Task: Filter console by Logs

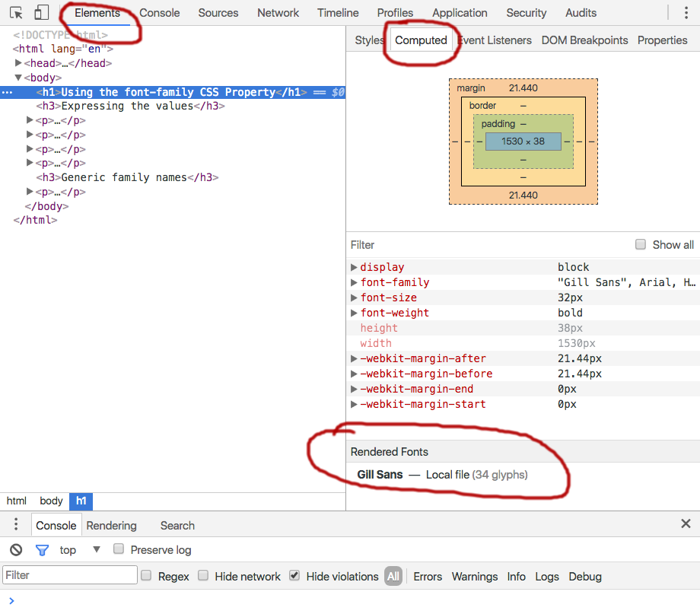Action: pos(547,577)
